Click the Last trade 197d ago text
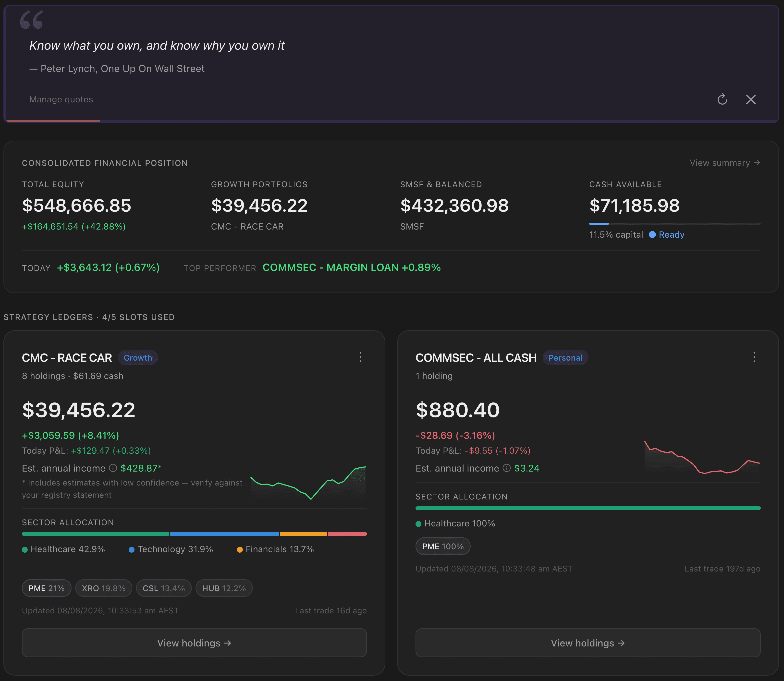 coord(723,569)
